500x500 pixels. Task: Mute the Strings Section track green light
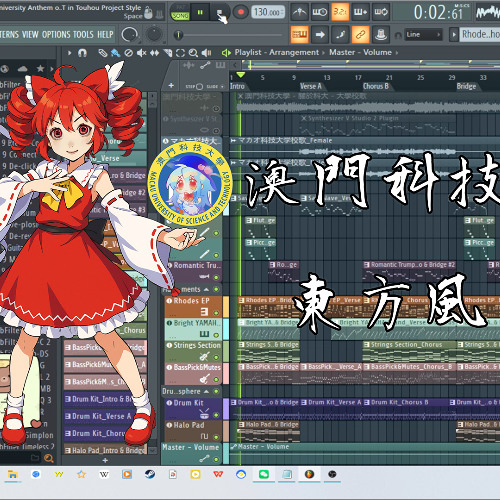click(x=216, y=357)
